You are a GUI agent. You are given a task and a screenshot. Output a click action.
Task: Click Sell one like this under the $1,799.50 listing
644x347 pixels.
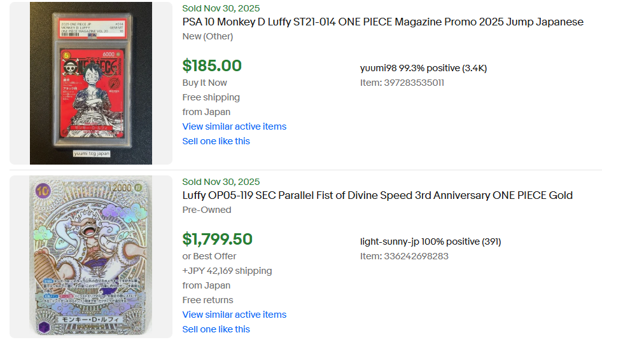216,329
